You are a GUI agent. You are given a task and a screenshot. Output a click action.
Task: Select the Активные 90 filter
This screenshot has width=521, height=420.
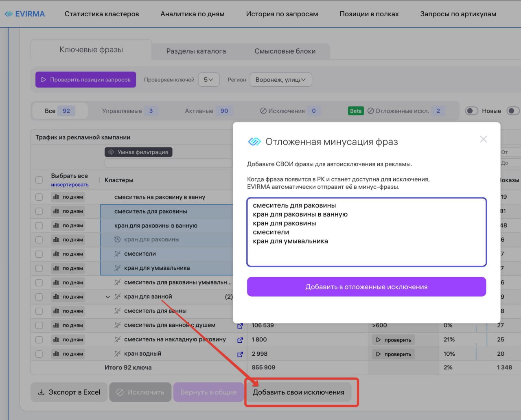(209, 111)
